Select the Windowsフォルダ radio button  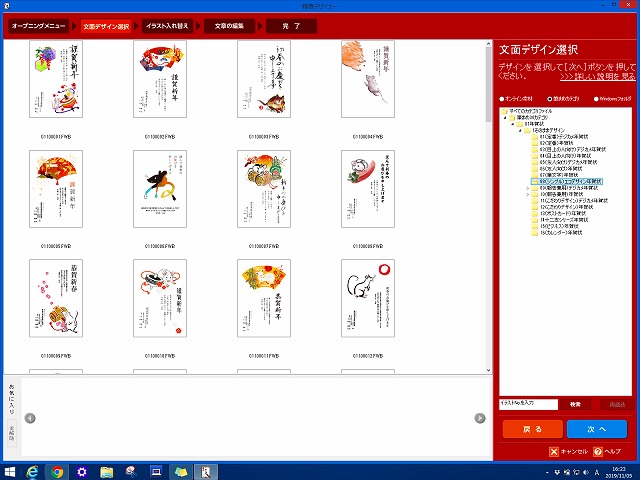(596, 99)
